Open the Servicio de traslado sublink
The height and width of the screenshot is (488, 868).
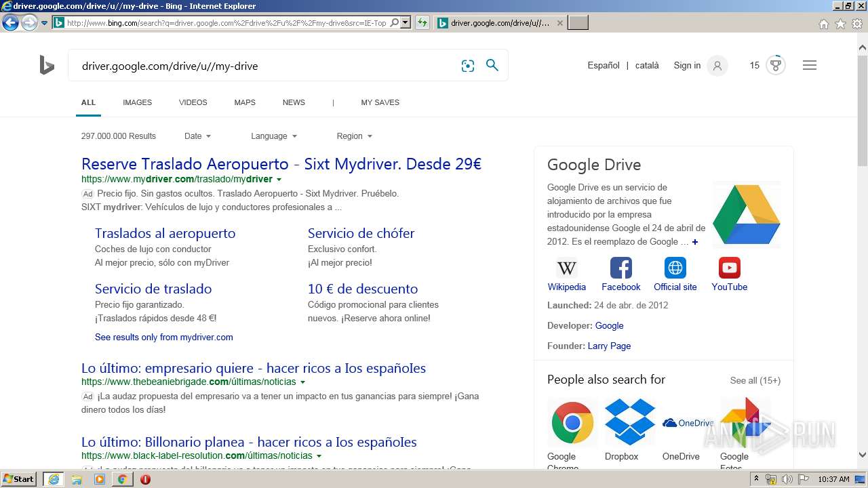point(153,289)
